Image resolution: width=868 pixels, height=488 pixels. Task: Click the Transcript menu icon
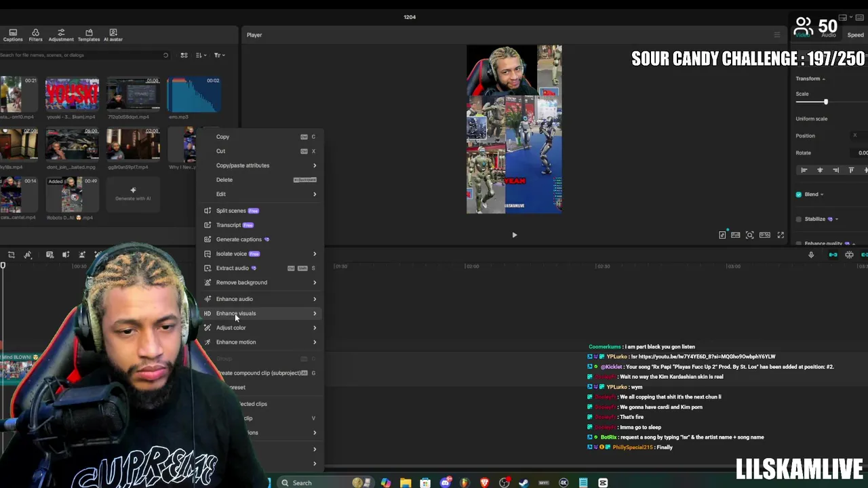click(x=208, y=225)
